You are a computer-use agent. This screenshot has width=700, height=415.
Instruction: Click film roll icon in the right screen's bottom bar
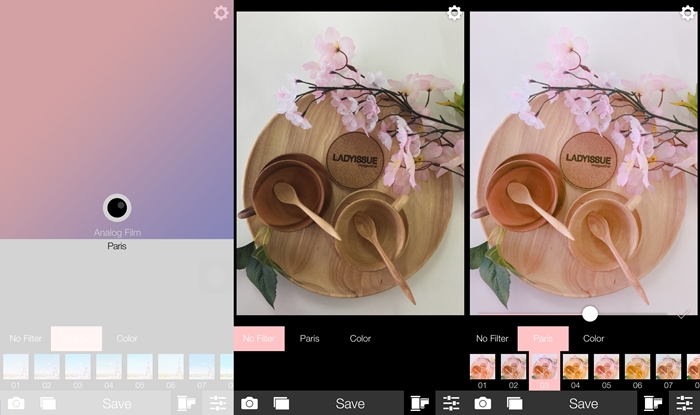tap(653, 403)
